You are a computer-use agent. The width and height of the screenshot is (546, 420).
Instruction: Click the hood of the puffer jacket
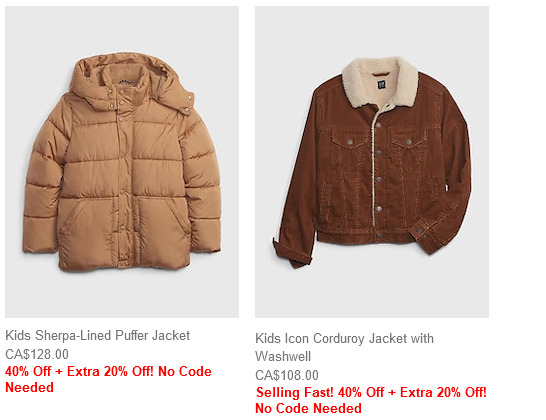[x=132, y=82]
